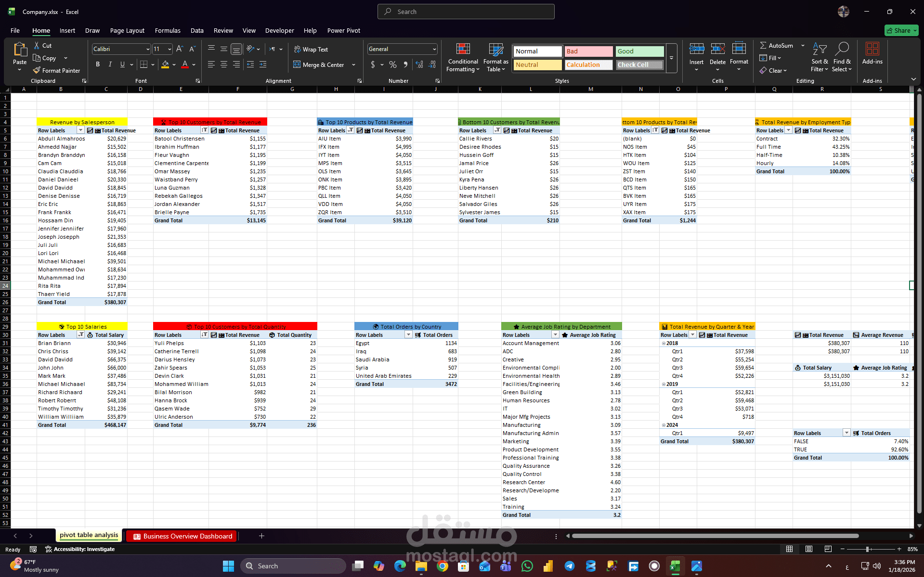Open the AutoSum dropdown arrow

click(803, 46)
